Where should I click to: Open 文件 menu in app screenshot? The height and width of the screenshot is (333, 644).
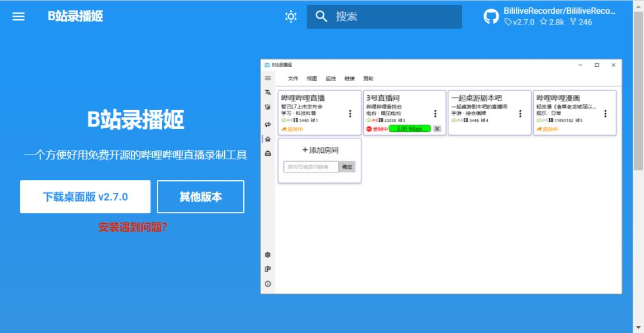pos(293,79)
